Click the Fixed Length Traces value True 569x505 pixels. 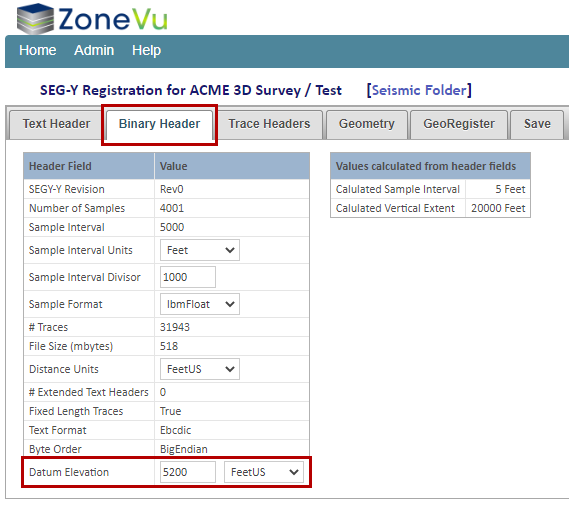pyautogui.click(x=170, y=411)
